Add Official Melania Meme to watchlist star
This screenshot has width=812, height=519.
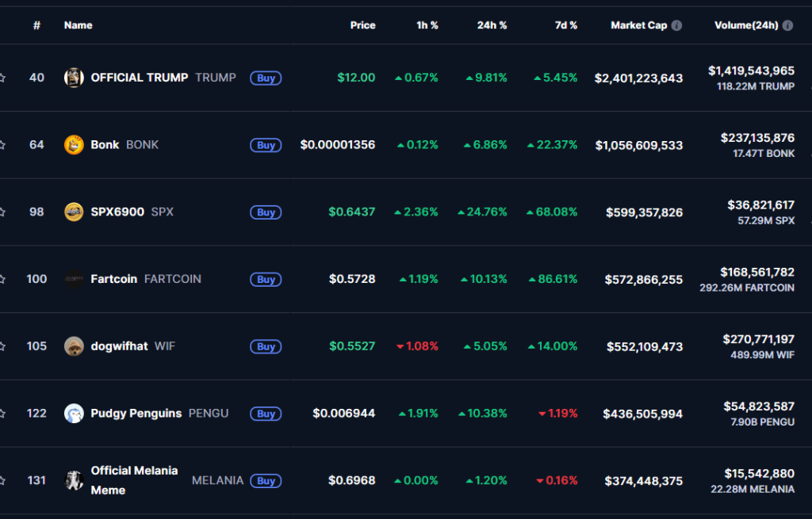2,481
